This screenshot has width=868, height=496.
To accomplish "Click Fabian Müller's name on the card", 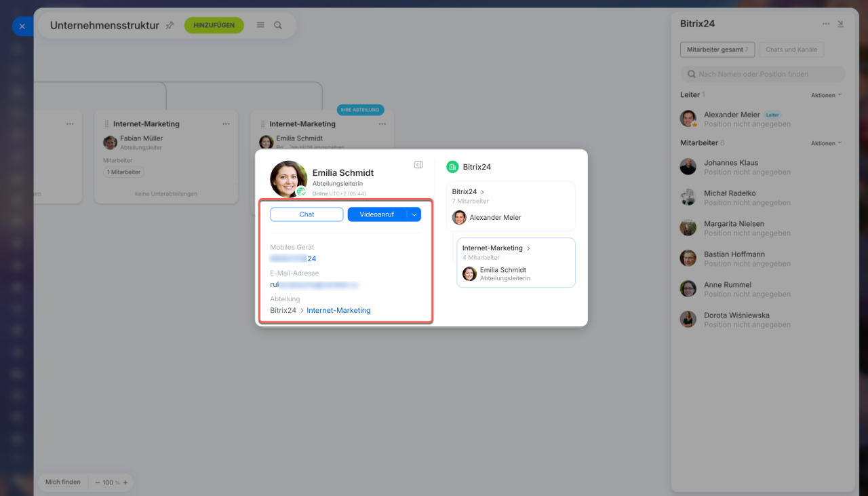I will 142,138.
